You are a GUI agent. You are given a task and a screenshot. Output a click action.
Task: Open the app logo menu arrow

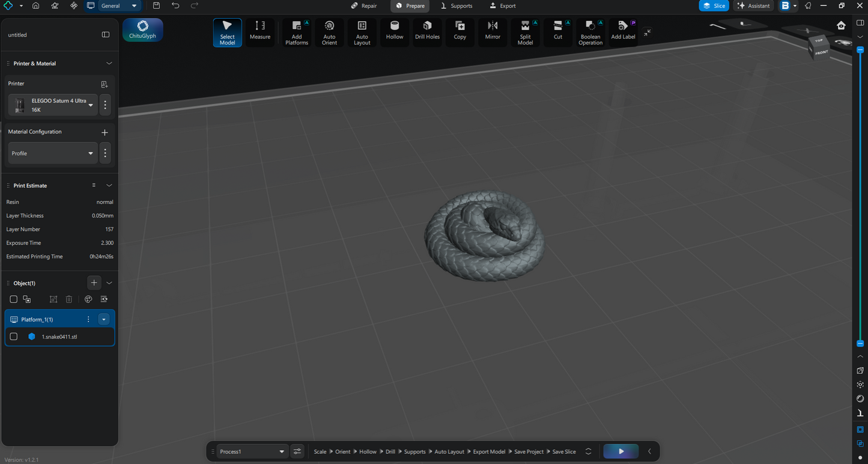point(21,6)
